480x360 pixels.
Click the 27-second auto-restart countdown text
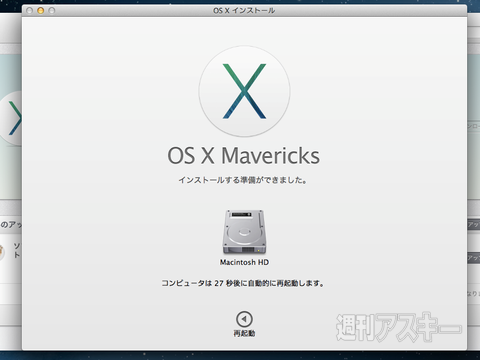coord(243,283)
